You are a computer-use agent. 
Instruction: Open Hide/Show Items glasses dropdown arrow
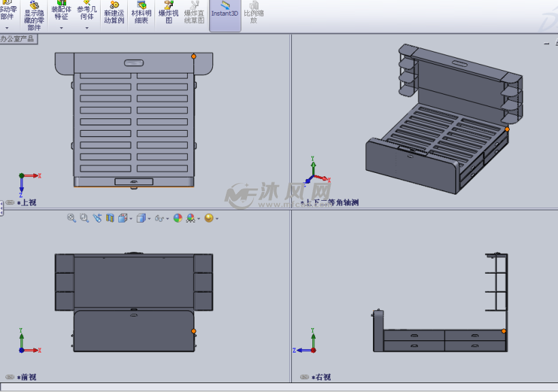click(166, 219)
